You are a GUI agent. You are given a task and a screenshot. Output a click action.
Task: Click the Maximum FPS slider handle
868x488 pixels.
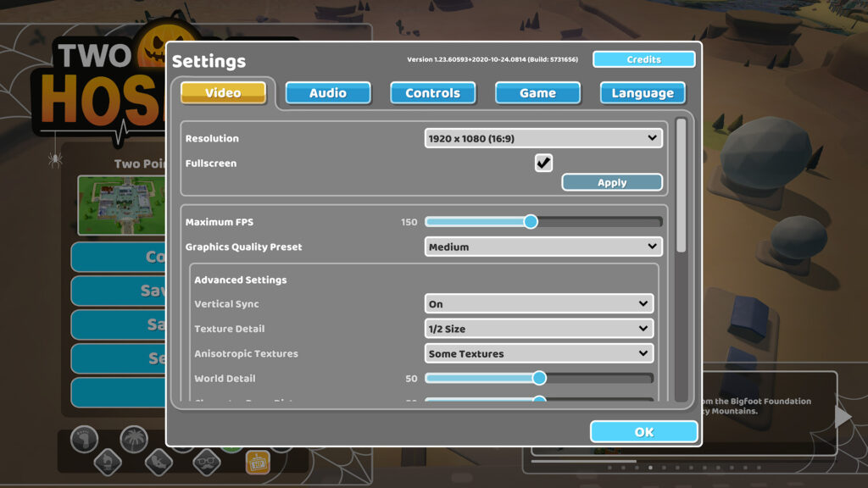click(x=531, y=222)
